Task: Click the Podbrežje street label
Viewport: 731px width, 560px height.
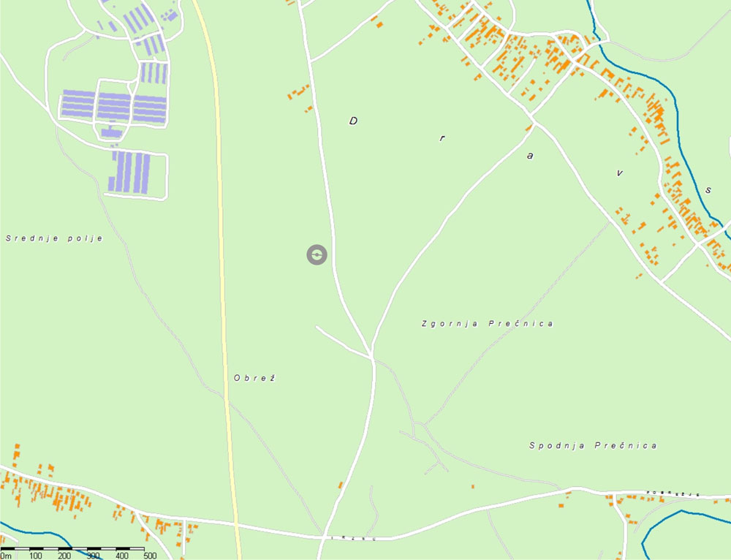Action: coord(673,493)
